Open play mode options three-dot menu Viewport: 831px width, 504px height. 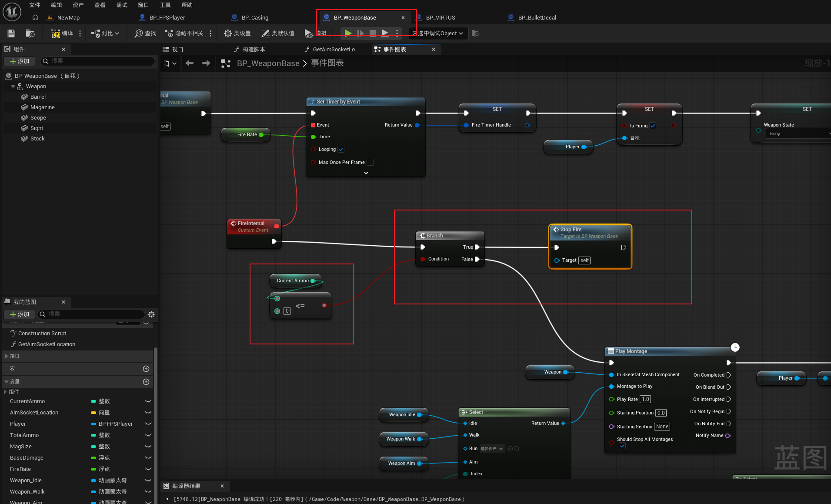(397, 33)
